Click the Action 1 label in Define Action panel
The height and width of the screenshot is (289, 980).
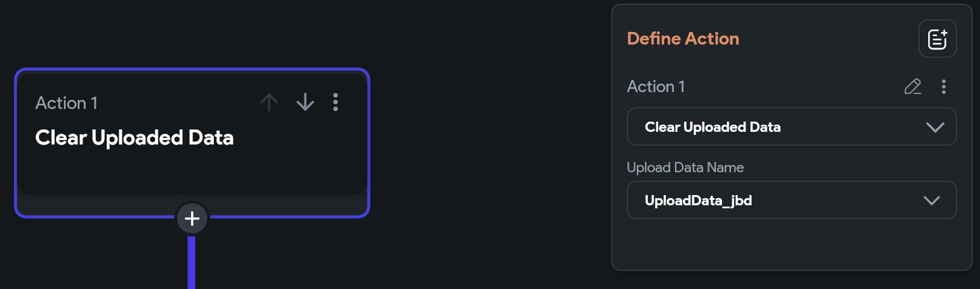(656, 87)
